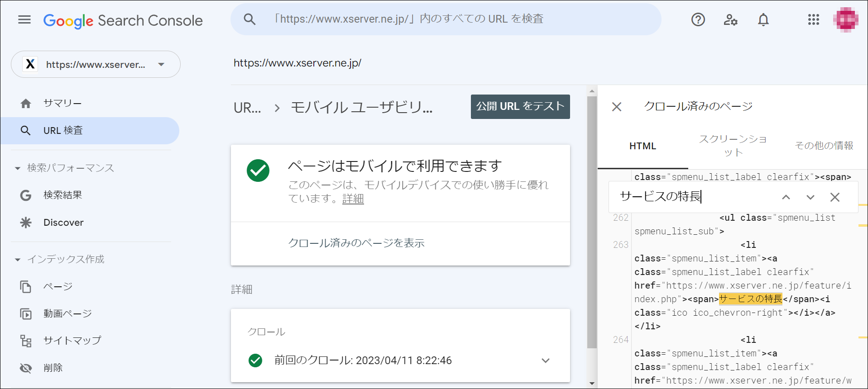
Task: Open the Google apps grid
Action: (814, 19)
